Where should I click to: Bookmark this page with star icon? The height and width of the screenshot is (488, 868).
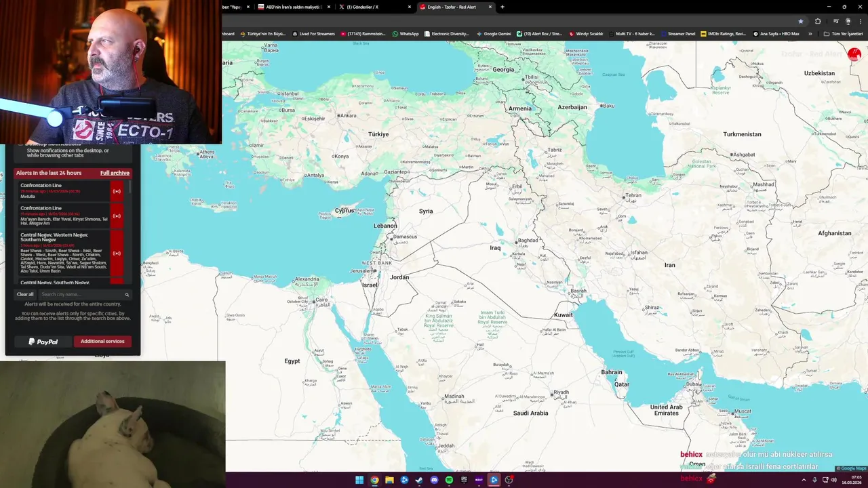tap(801, 21)
